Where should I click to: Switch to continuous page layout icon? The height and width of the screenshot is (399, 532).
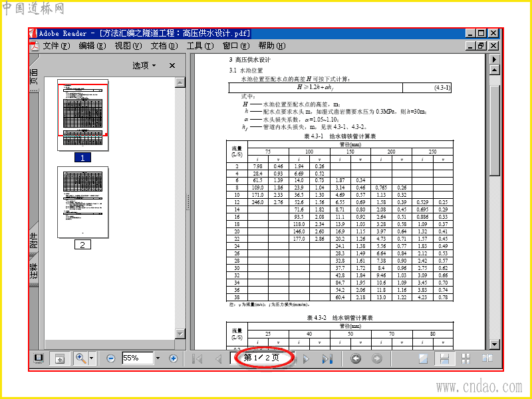tap(444, 358)
